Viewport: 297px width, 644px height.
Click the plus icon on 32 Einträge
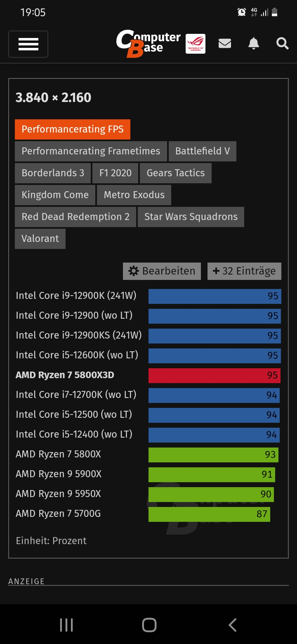tap(215, 271)
